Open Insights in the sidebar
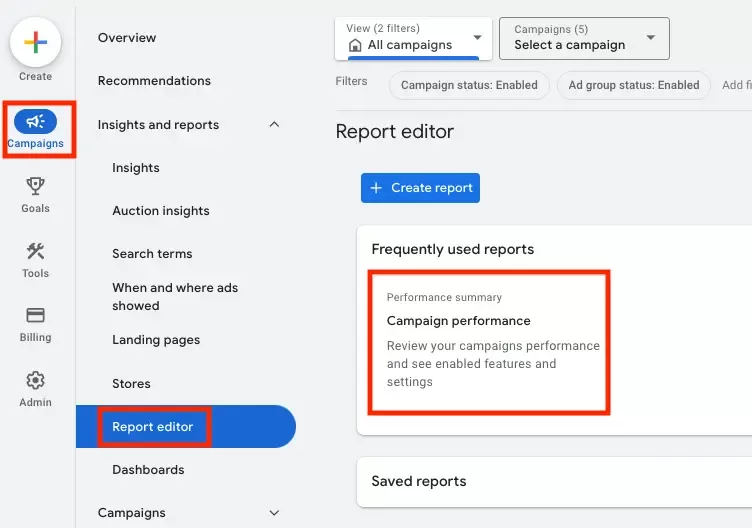The width and height of the screenshot is (752, 528). pos(136,168)
